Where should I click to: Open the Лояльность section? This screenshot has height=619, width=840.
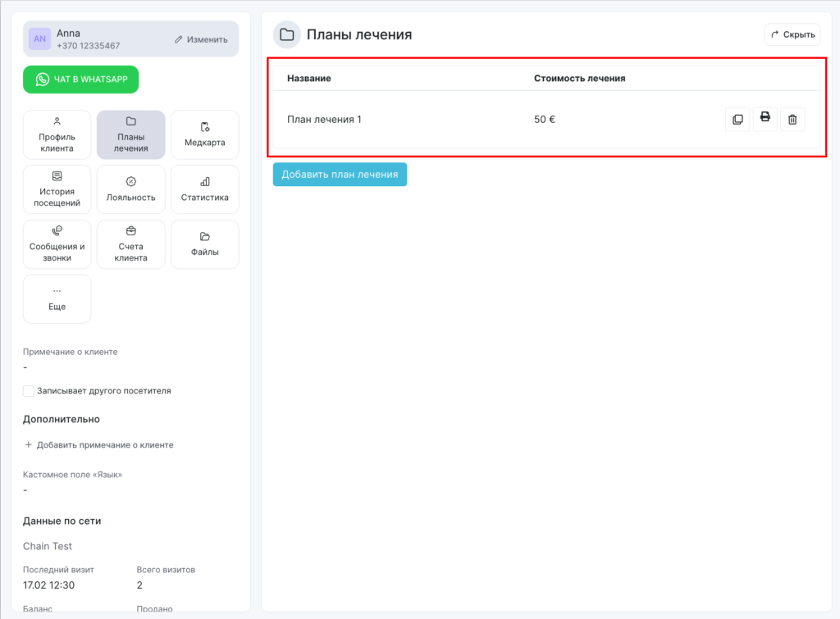[130, 189]
